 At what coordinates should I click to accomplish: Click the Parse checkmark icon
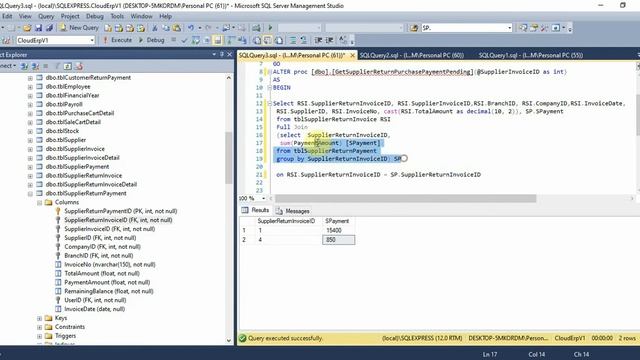(x=184, y=40)
